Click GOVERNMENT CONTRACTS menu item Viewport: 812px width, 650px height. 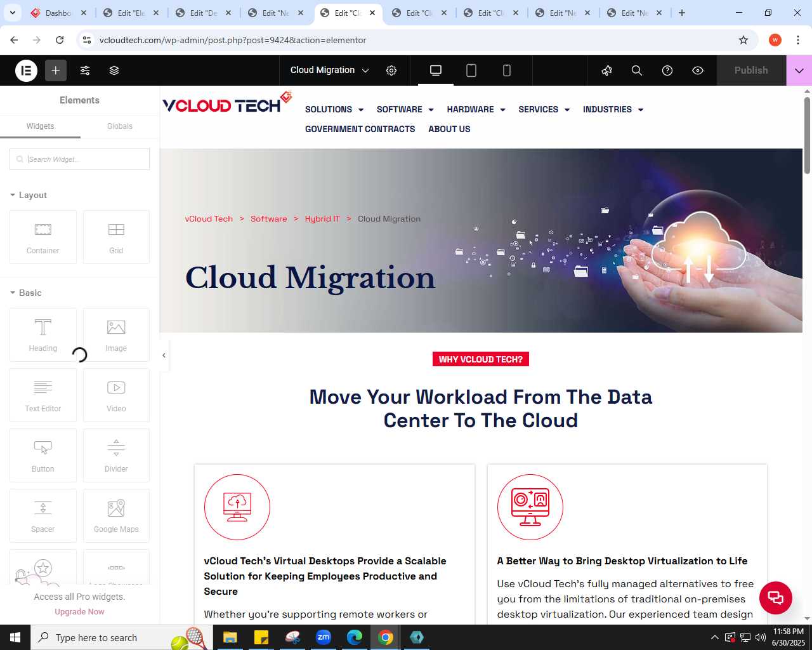360,129
